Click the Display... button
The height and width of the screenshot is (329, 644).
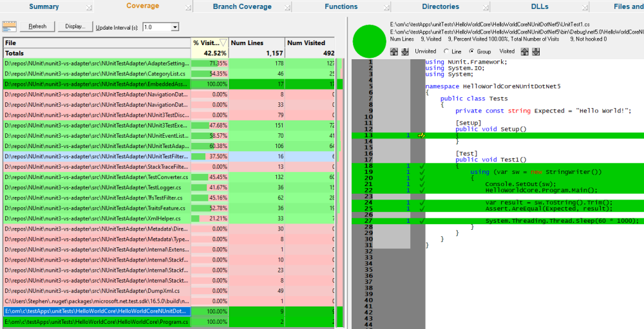[x=75, y=26]
